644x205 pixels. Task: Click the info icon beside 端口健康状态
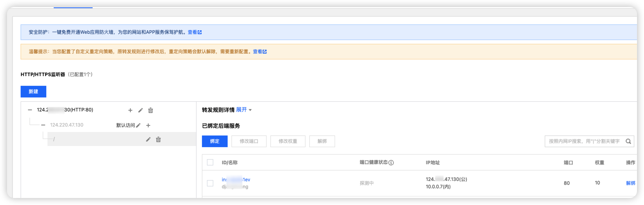point(391,163)
